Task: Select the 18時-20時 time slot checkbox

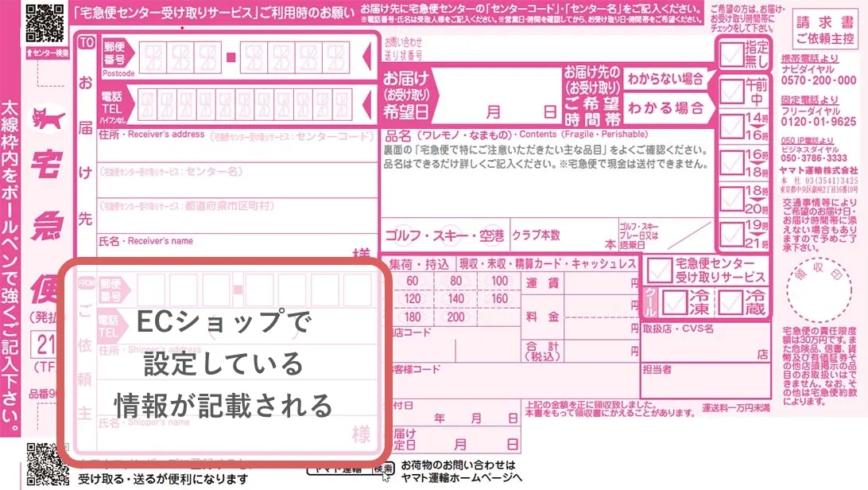Action: [x=731, y=198]
